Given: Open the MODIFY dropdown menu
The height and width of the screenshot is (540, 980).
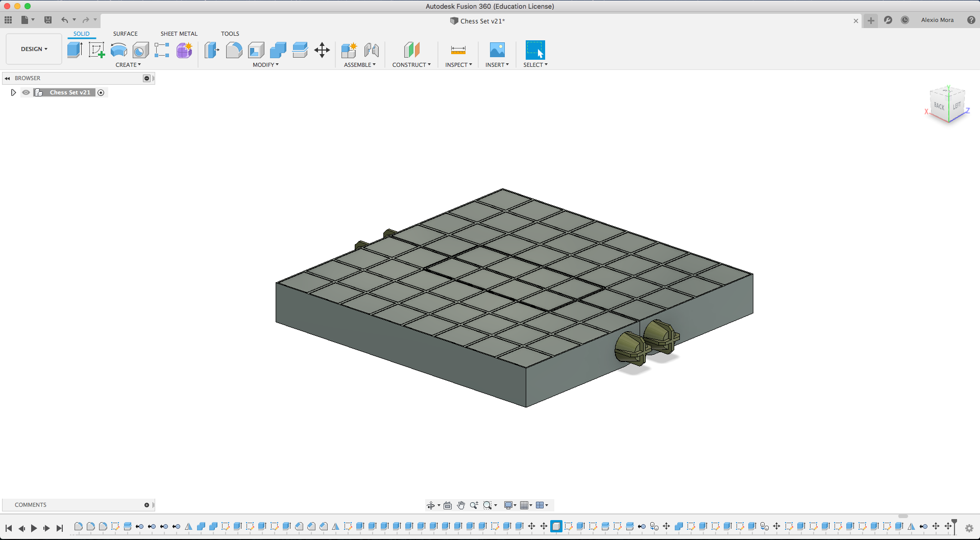Looking at the screenshot, I should [x=265, y=65].
